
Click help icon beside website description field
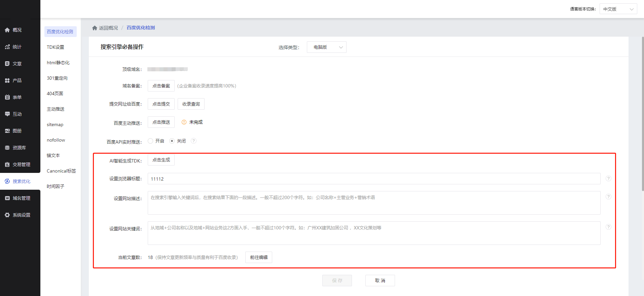pos(608,197)
